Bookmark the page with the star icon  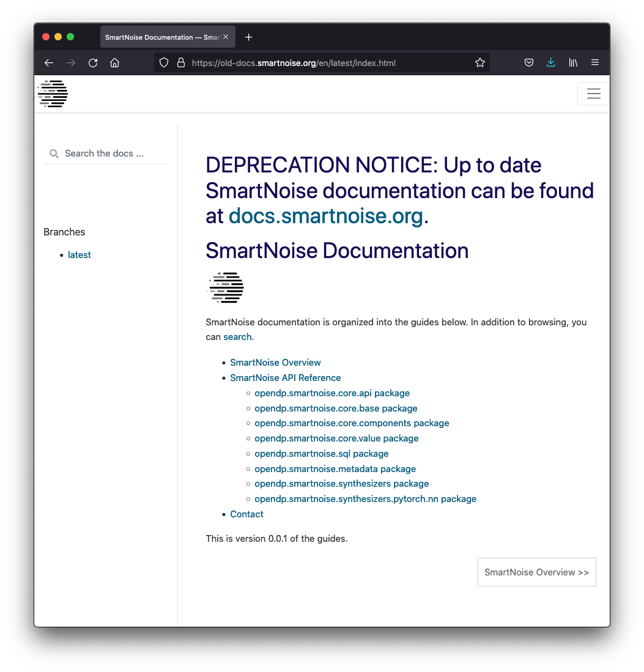point(480,62)
